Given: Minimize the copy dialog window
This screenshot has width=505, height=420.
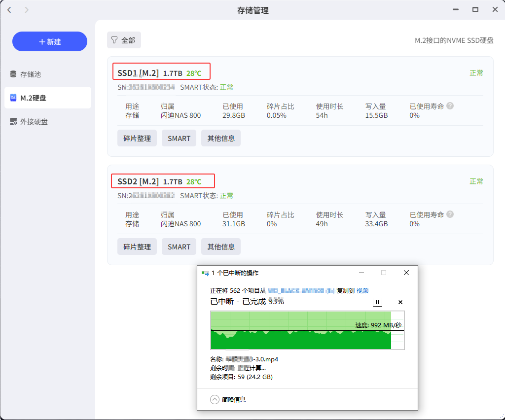Looking at the screenshot, I should [361, 273].
